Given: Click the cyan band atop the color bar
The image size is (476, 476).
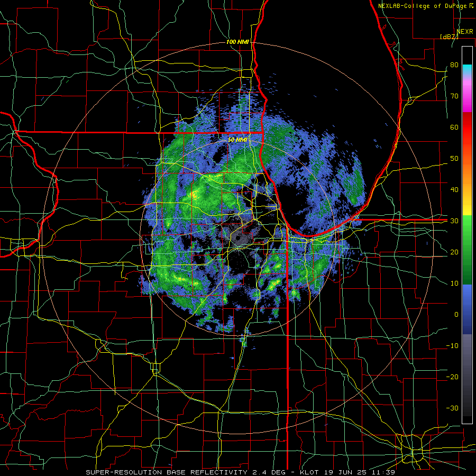Looking at the screenshot, I should tap(467, 69).
